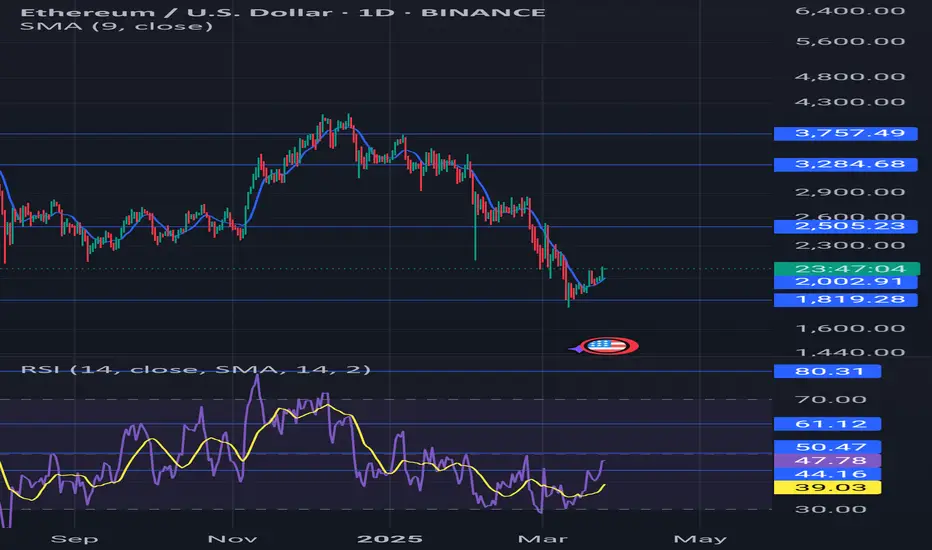The image size is (932, 550).
Task: Select the RSI (14, close, SMA, 14, 2) legend
Action: [x=196, y=369]
